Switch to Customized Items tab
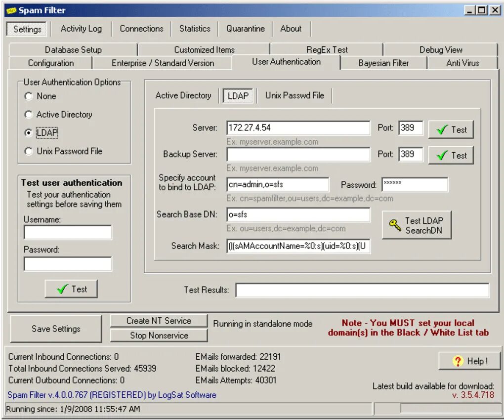Viewport: 504px width, 420px height. [x=205, y=50]
